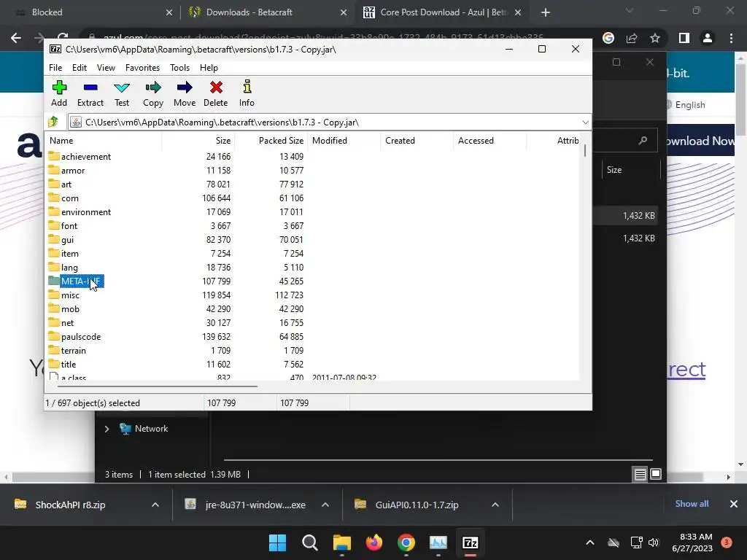Sort by the Modified column header
Screen dimensions: 747x560
pyautogui.click(x=344, y=141)
